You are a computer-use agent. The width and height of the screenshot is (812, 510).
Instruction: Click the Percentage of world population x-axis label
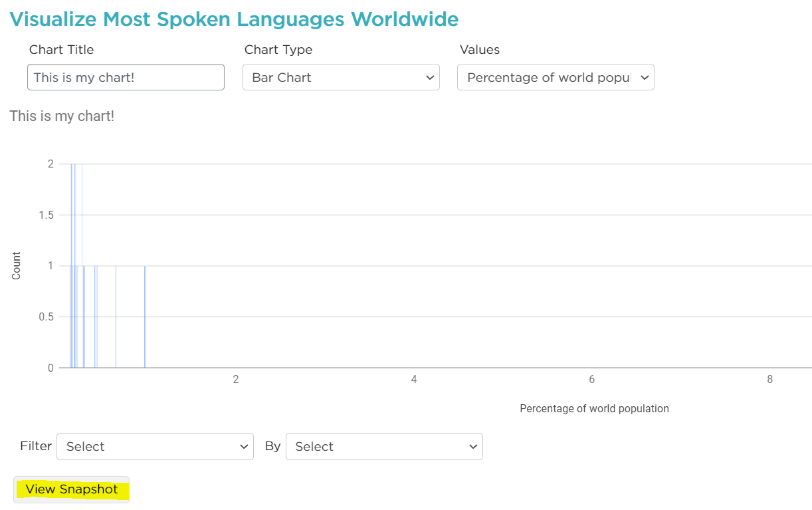(594, 408)
